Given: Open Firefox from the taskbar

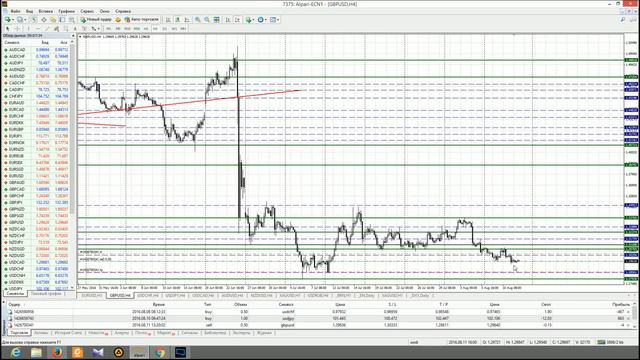Looking at the screenshot, I should 57,352.
